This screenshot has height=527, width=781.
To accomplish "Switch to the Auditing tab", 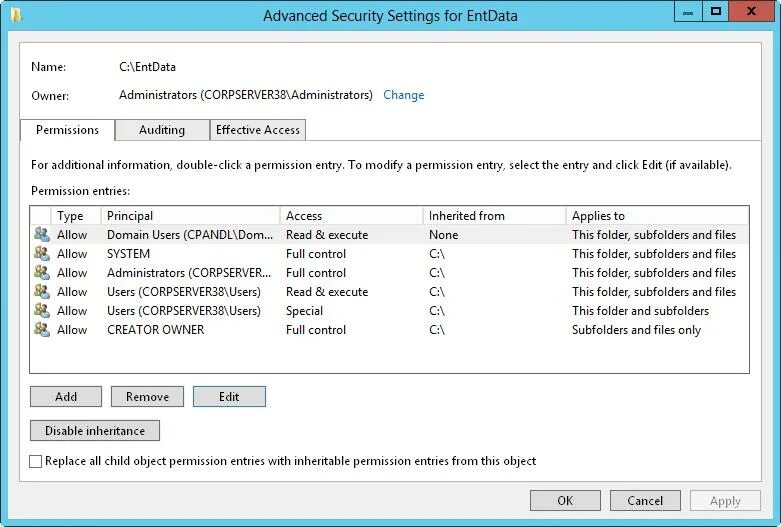I will click(x=162, y=130).
